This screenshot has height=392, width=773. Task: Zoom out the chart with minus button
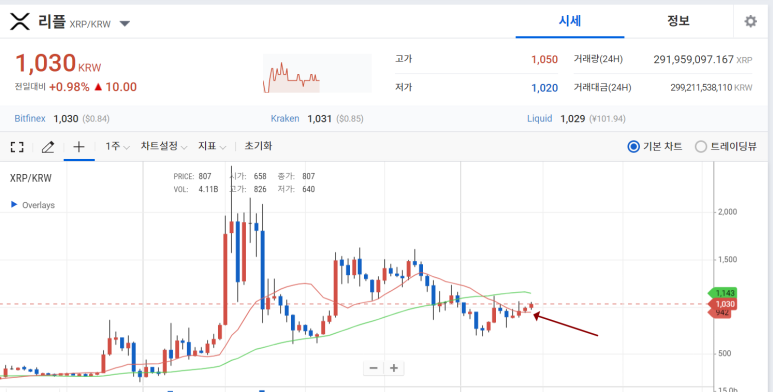[373, 368]
